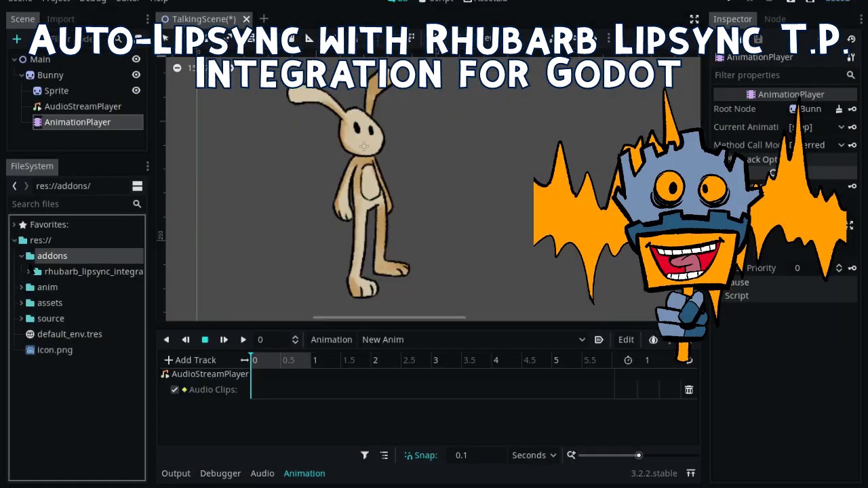The width and height of the screenshot is (868, 488).
Task: Play animation backwards from end
Action: (185, 340)
